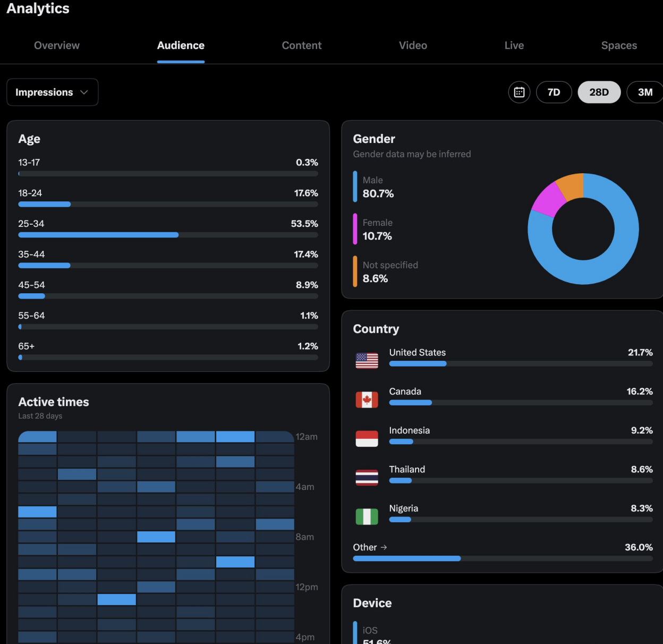The width and height of the screenshot is (663, 644).
Task: Go to the Video tab
Action: tap(413, 46)
